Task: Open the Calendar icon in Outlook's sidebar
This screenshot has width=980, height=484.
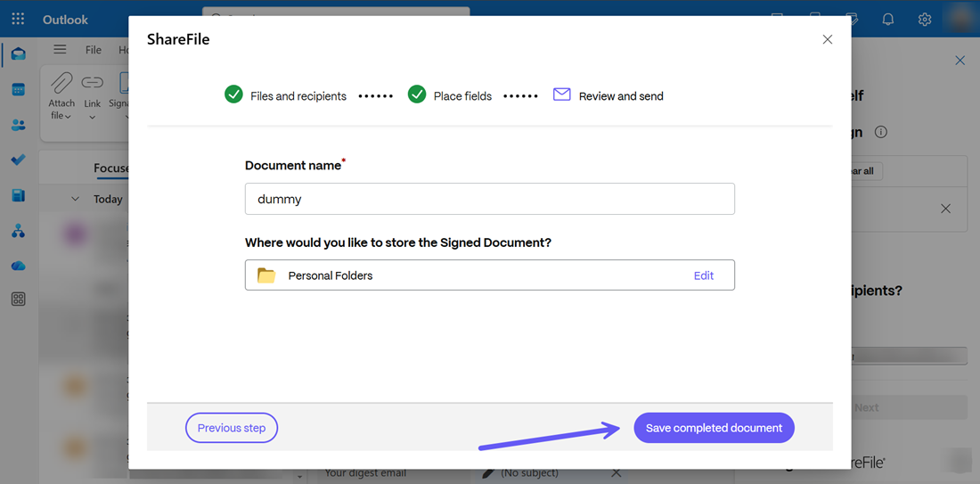Action: (x=18, y=89)
